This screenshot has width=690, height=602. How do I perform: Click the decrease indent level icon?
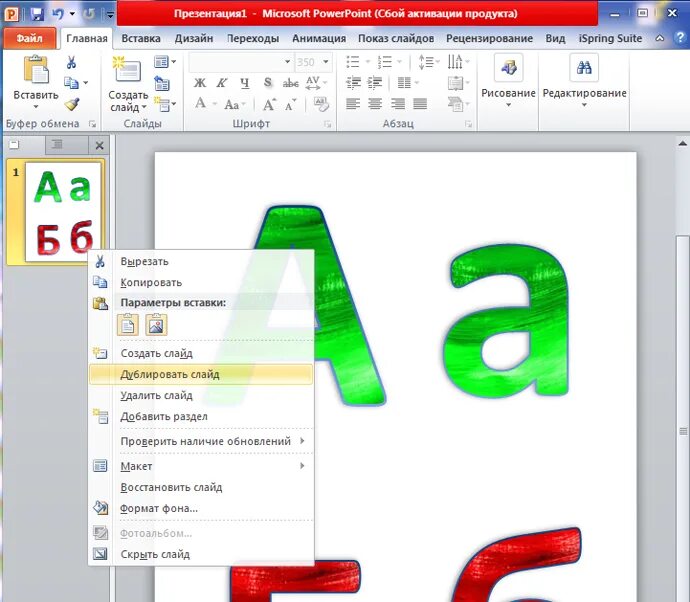click(353, 83)
